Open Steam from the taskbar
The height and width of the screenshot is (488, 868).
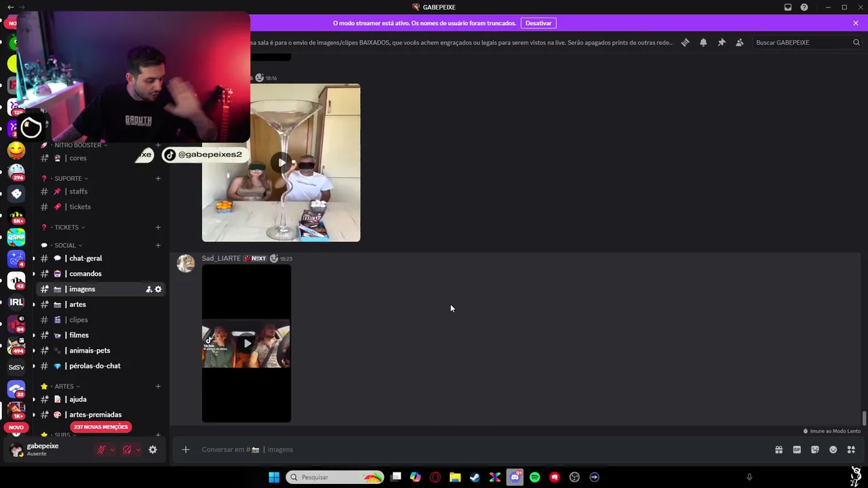pyautogui.click(x=475, y=477)
